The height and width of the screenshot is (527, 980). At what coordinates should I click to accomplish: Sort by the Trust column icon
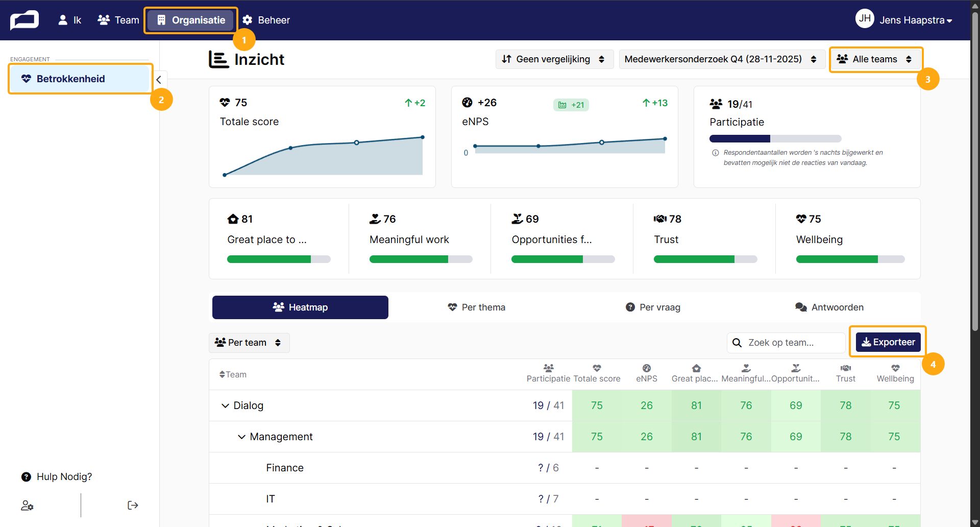pos(846,368)
